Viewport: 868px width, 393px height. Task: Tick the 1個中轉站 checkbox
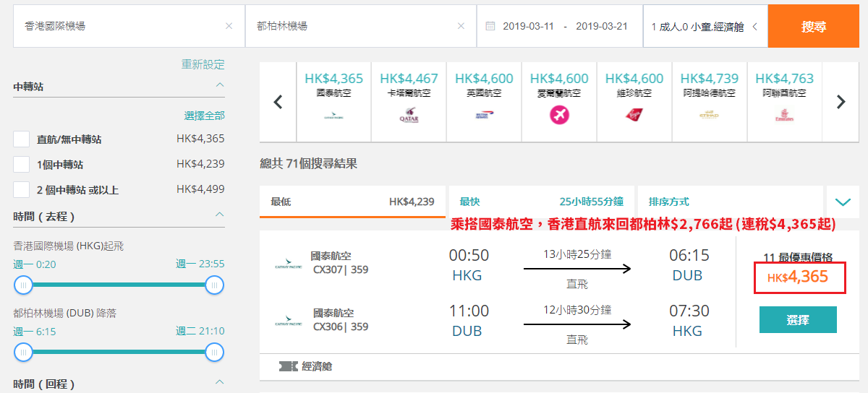(22, 165)
